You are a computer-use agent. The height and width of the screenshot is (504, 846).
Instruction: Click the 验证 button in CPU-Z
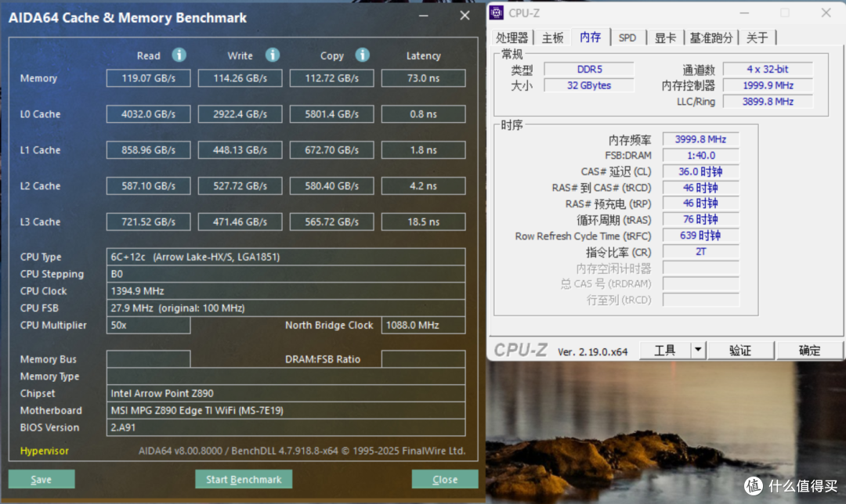click(x=740, y=351)
